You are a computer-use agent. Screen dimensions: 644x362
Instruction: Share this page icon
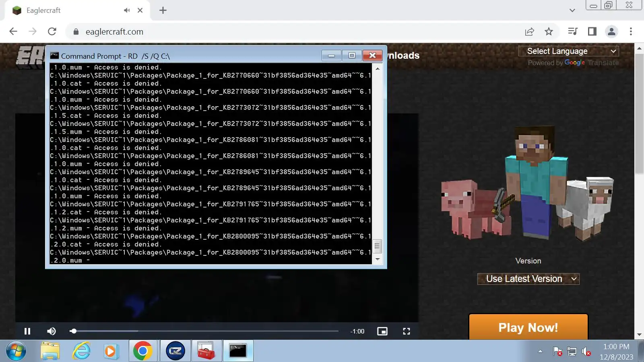[530, 31]
